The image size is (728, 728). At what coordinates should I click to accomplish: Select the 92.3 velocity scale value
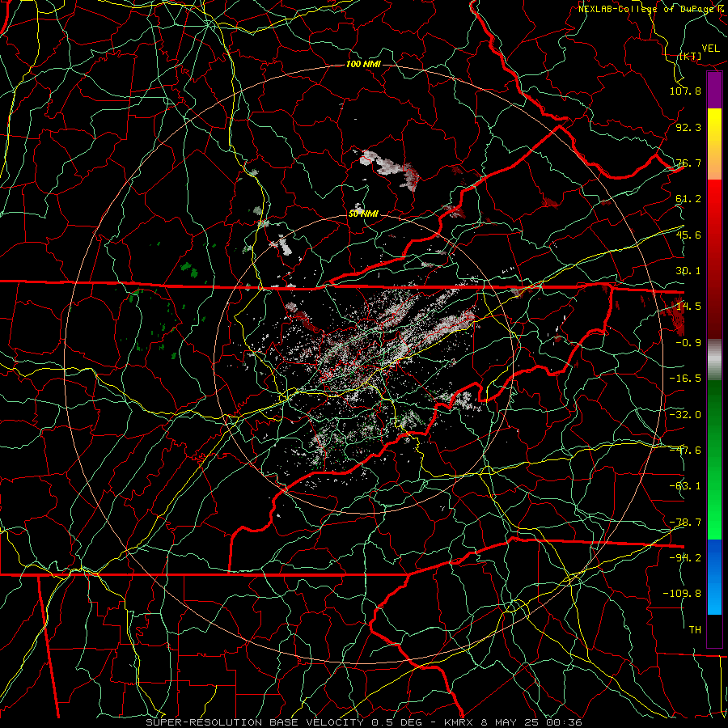[x=688, y=127]
